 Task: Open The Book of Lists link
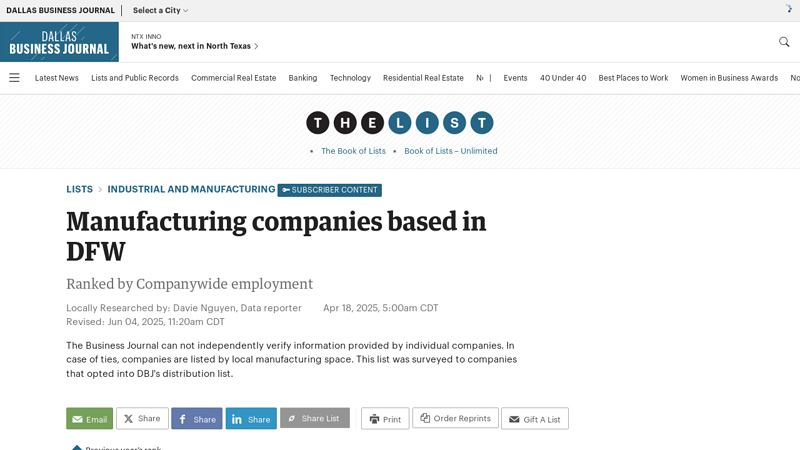point(353,151)
